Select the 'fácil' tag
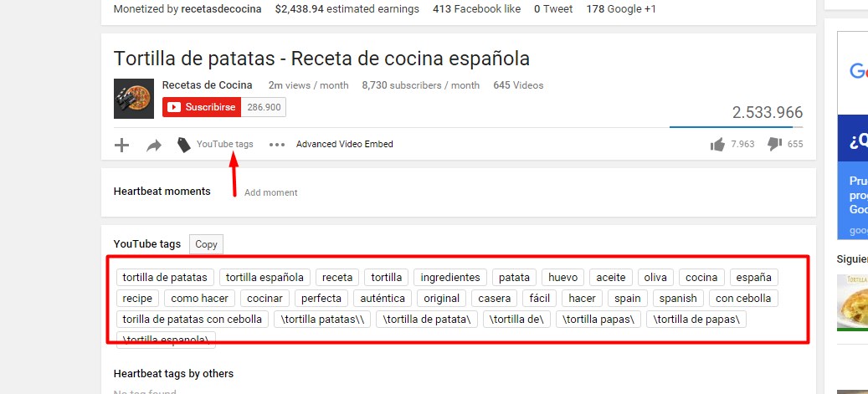The width and height of the screenshot is (868, 394). coord(540,299)
